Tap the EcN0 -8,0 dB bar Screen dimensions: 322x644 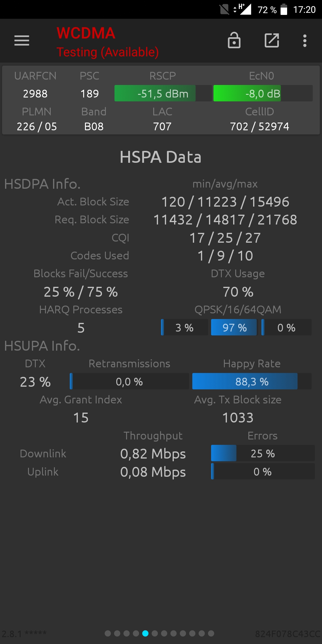pyautogui.click(x=263, y=93)
